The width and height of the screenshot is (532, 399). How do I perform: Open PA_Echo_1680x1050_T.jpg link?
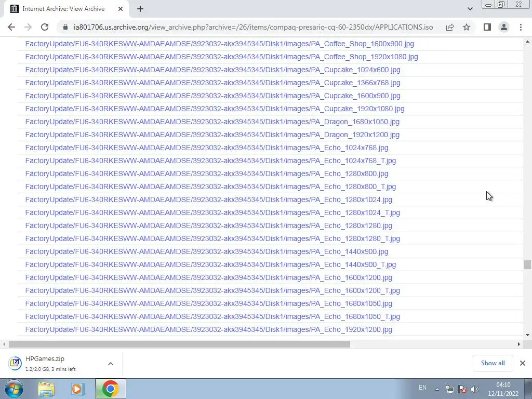point(212,316)
